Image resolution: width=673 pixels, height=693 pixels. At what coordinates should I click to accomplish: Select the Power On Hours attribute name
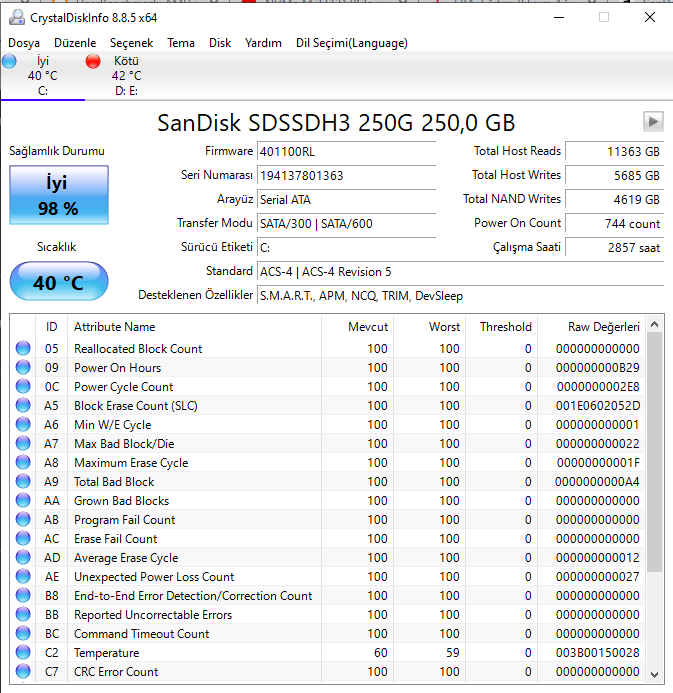click(x=118, y=368)
